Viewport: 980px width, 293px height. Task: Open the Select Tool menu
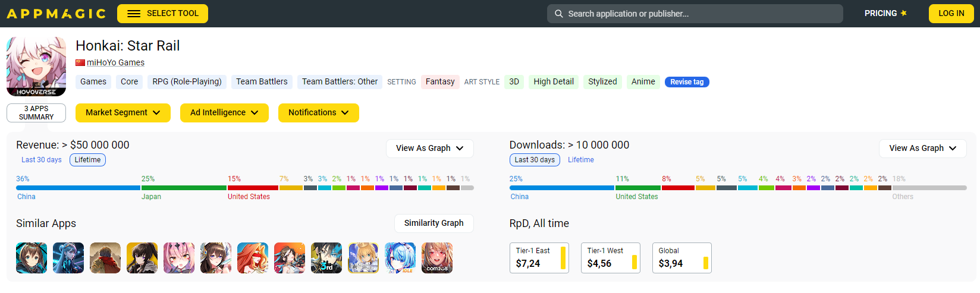click(162, 14)
